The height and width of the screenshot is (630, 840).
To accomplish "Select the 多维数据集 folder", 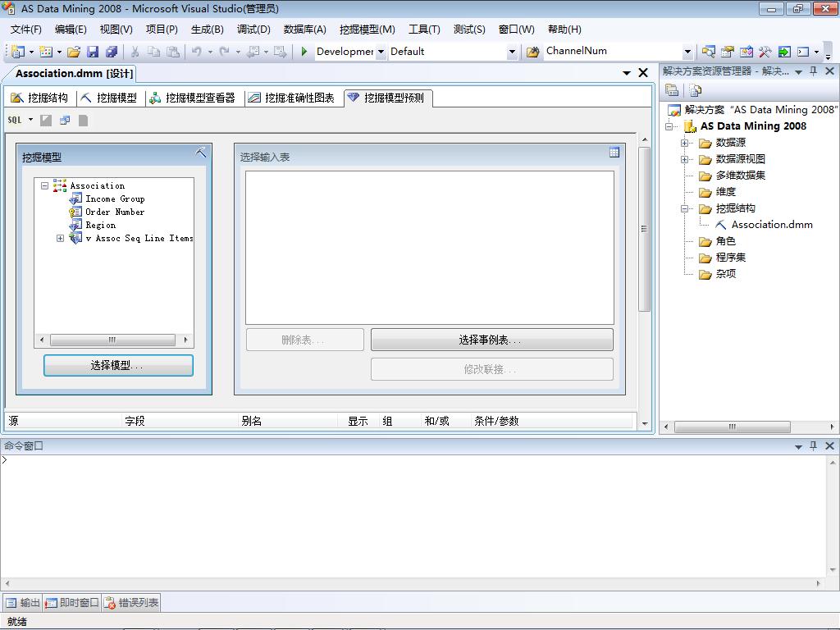I will tap(733, 176).
